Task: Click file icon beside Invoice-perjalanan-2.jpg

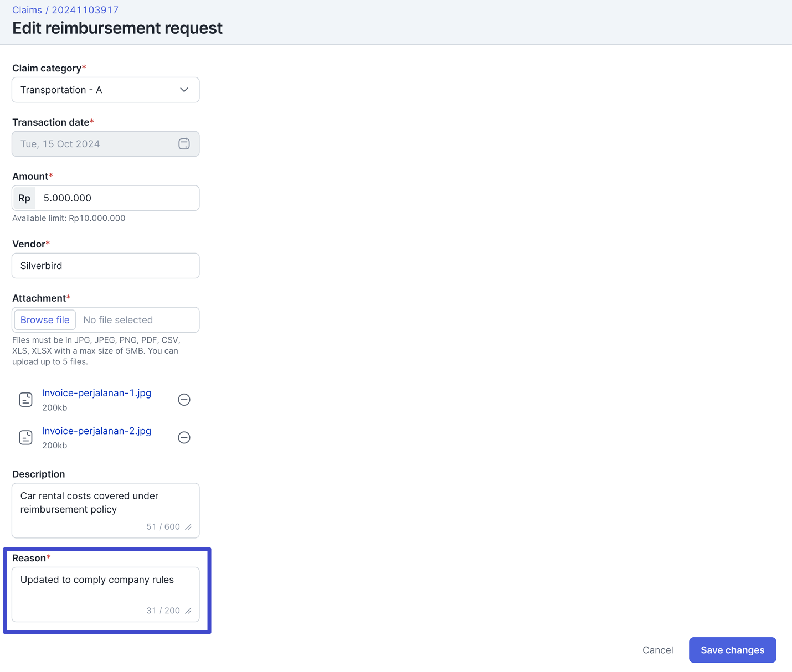Action: click(x=25, y=437)
